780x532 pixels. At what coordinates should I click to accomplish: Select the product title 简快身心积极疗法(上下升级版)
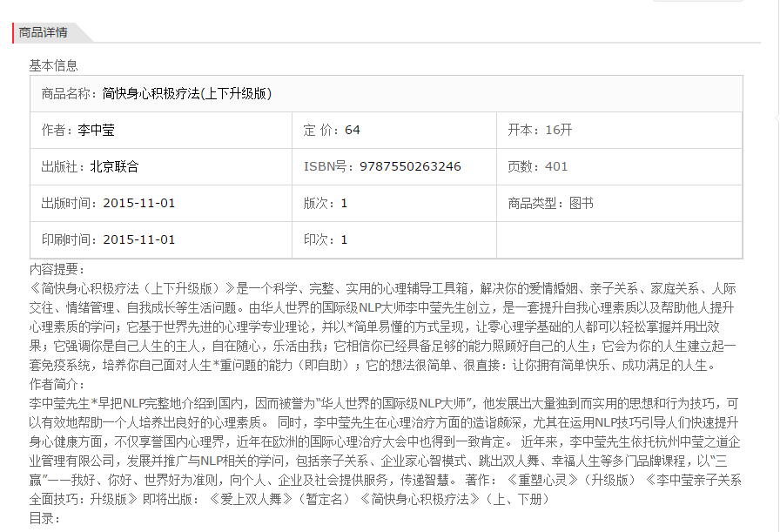[x=186, y=93]
